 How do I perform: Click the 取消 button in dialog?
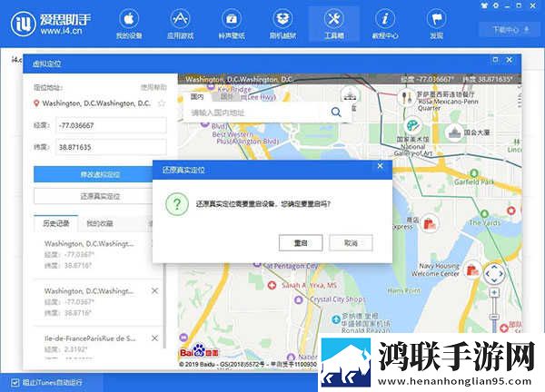[351, 242]
